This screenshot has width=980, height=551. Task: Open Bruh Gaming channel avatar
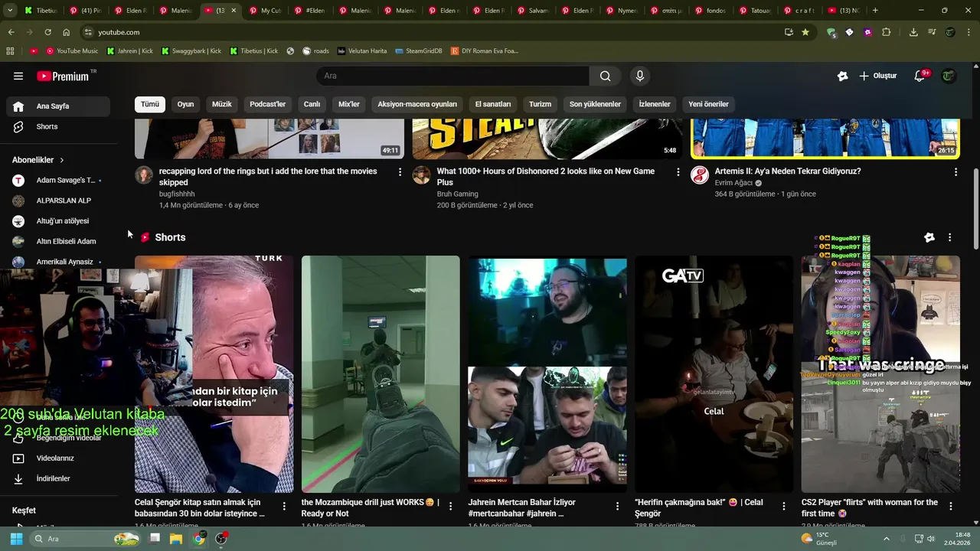pyautogui.click(x=422, y=175)
